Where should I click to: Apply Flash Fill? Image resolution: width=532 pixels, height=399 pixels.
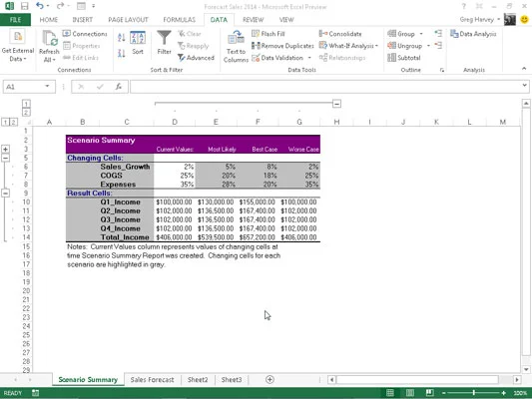(268, 34)
